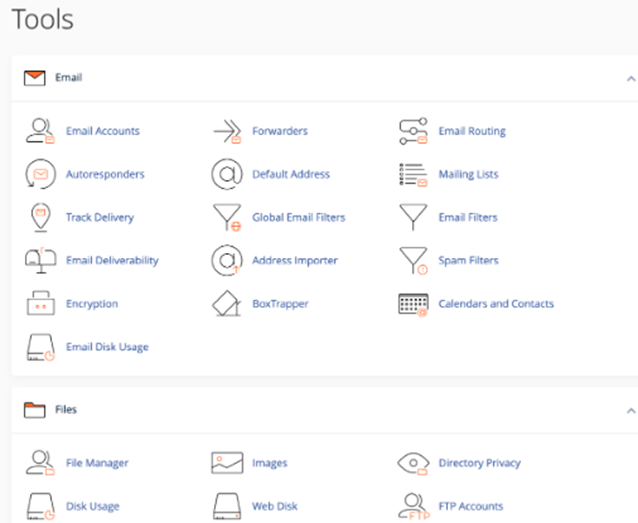Collapse the Email section chevron
Image resolution: width=638 pixels, height=523 pixels.
coord(631,79)
